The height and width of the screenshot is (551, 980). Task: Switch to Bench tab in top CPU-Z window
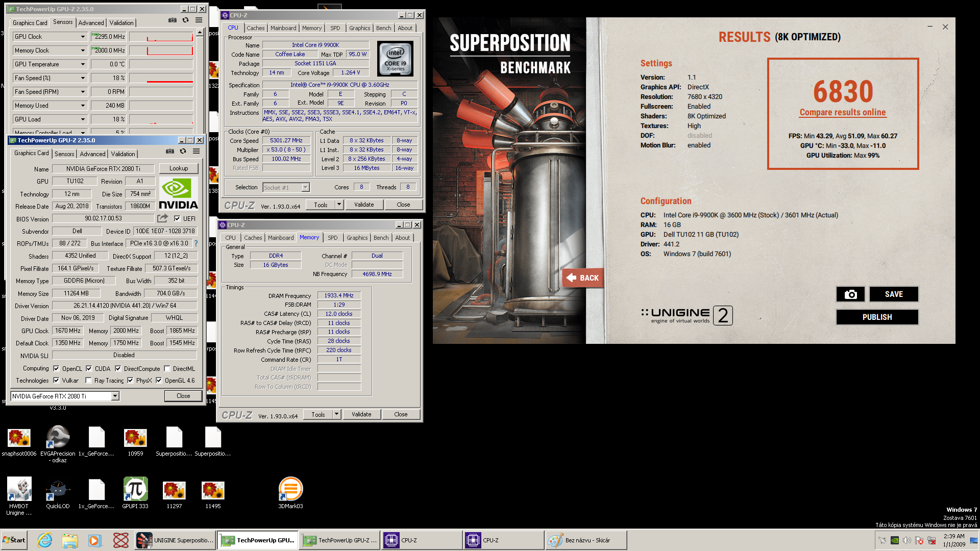click(384, 28)
